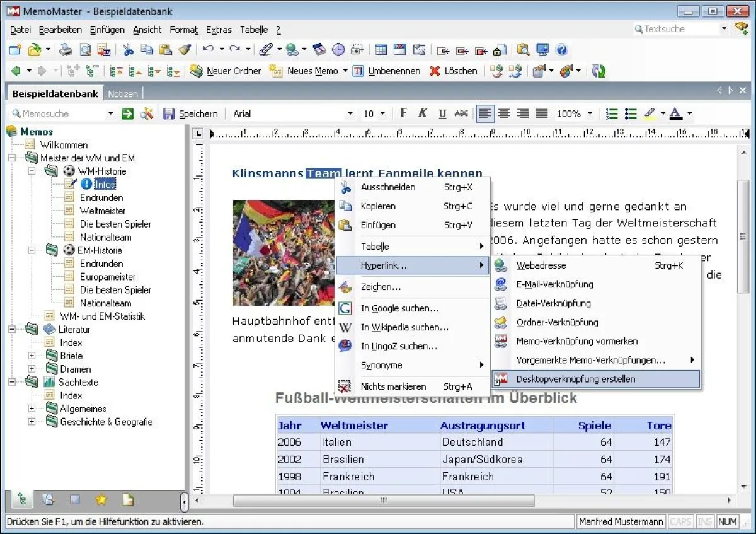Toggle underline formatting
This screenshot has width=756, height=534.
point(442,113)
